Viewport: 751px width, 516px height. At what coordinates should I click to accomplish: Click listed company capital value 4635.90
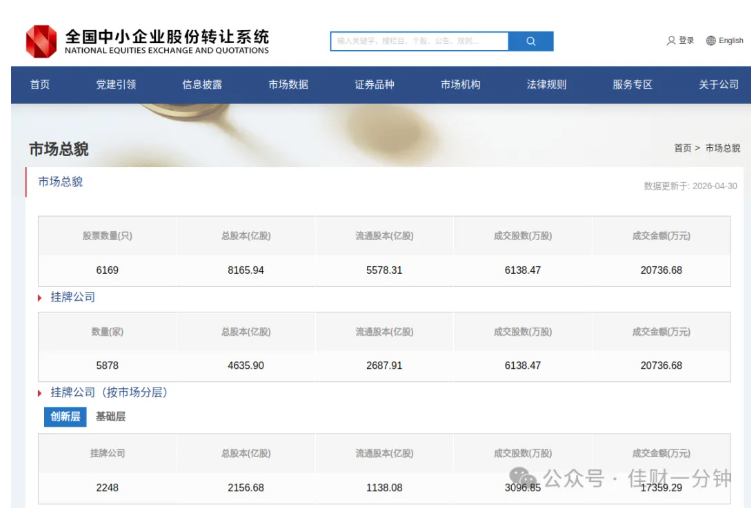point(246,366)
